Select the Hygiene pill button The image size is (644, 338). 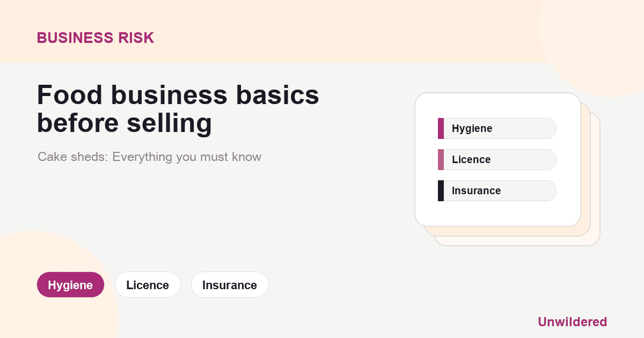[x=70, y=285]
